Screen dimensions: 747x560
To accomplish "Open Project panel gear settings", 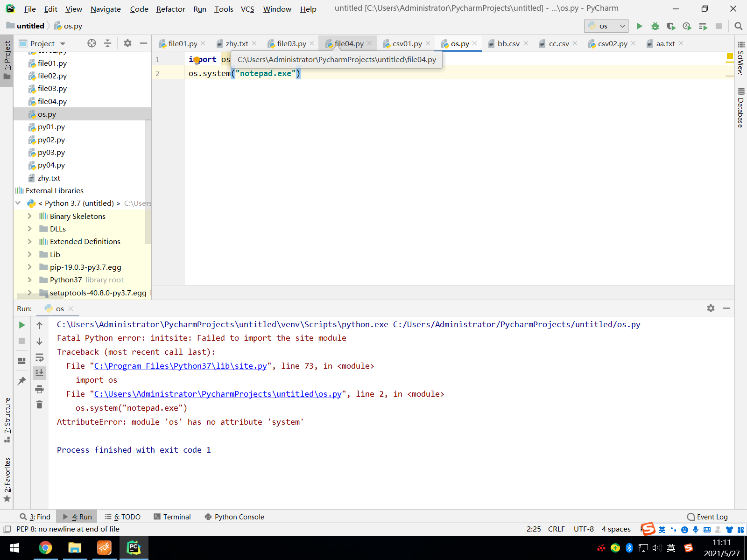I will pyautogui.click(x=127, y=43).
